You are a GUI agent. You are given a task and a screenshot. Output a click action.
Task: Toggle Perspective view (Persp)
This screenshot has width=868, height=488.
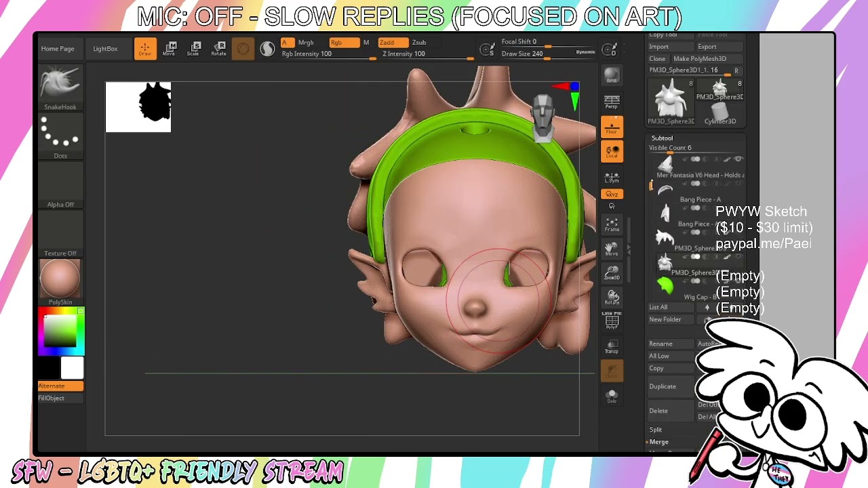(x=612, y=102)
